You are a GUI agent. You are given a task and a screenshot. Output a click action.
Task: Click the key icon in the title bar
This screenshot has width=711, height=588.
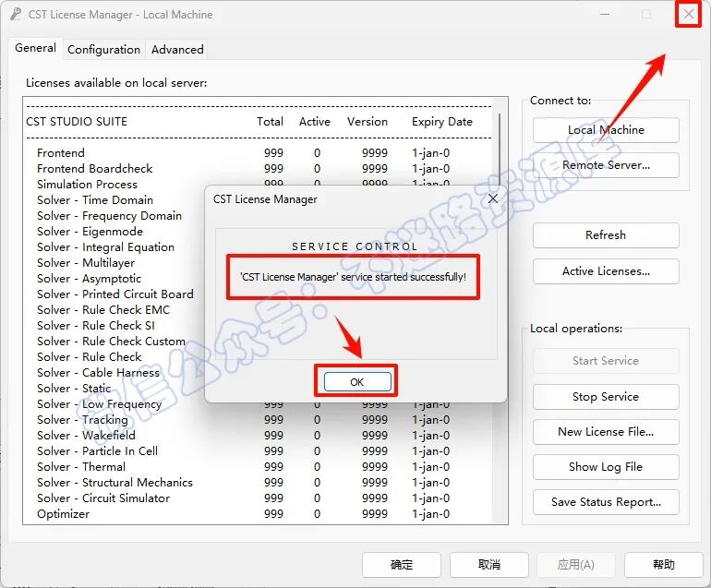[x=16, y=14]
